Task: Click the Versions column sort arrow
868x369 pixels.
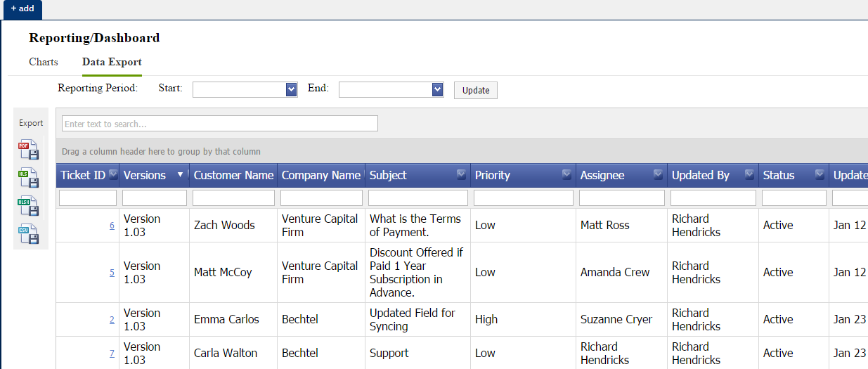Action: [x=181, y=175]
